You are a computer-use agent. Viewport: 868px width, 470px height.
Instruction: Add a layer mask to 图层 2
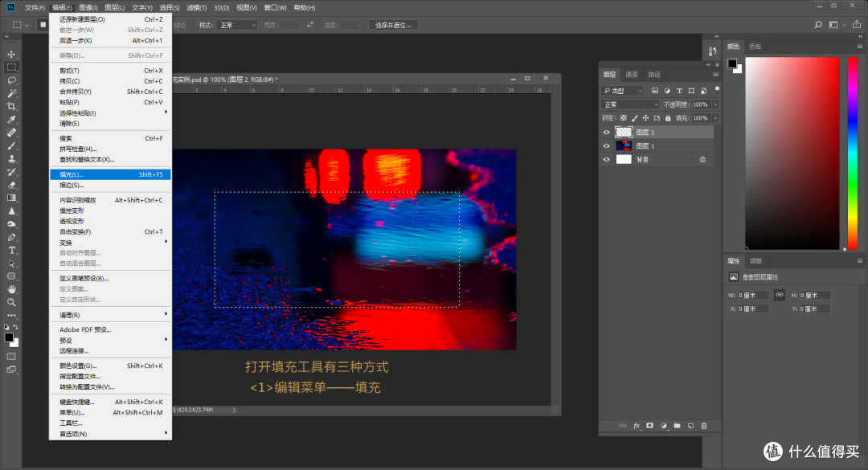[649, 426]
